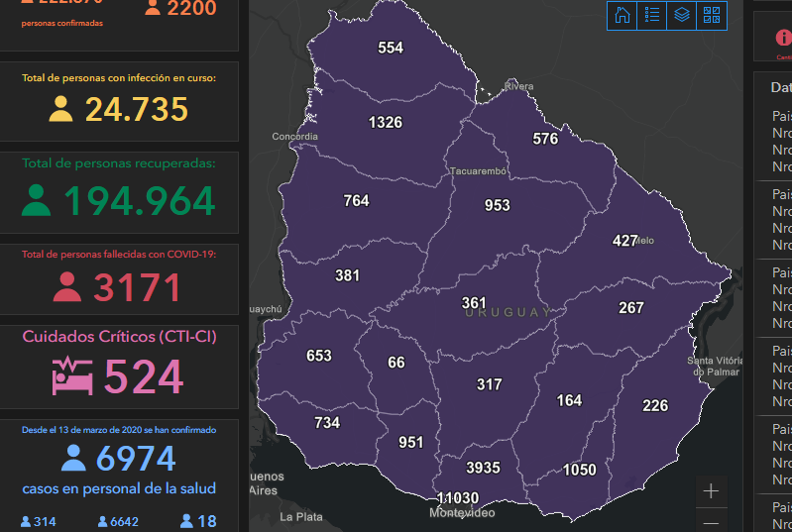Image resolution: width=792 pixels, height=532 pixels.
Task: Select the infection count 24.735
Action: pos(137,109)
